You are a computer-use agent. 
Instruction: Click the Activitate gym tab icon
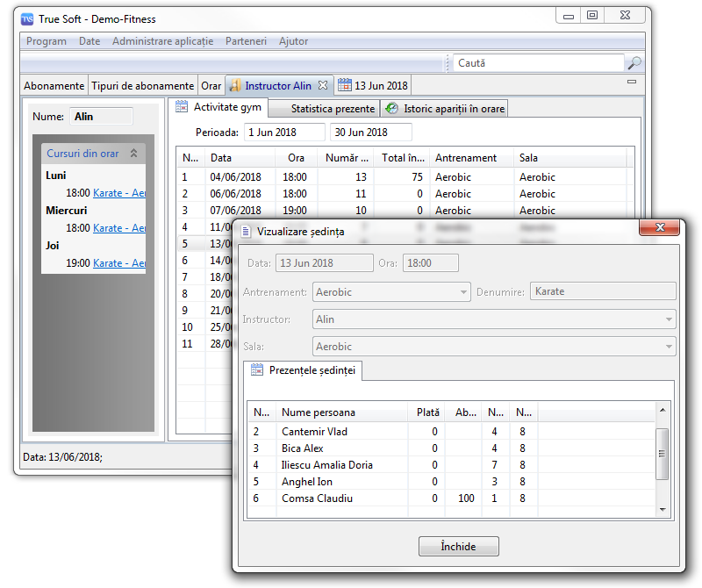click(183, 107)
